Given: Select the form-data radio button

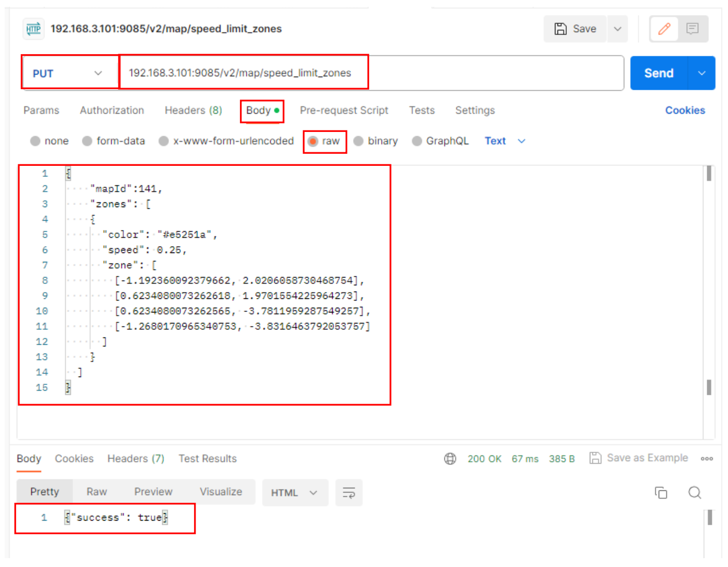Looking at the screenshot, I should pyautogui.click(x=88, y=141).
